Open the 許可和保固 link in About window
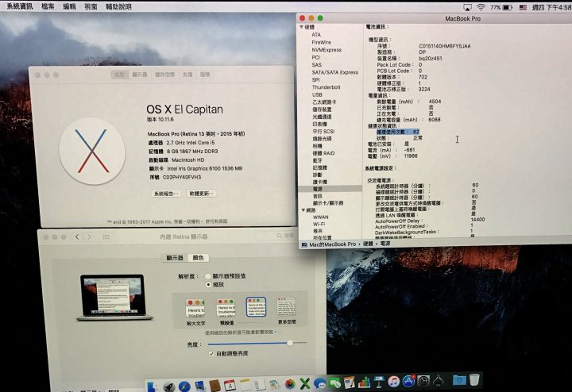This screenshot has height=392, width=572. (x=216, y=221)
